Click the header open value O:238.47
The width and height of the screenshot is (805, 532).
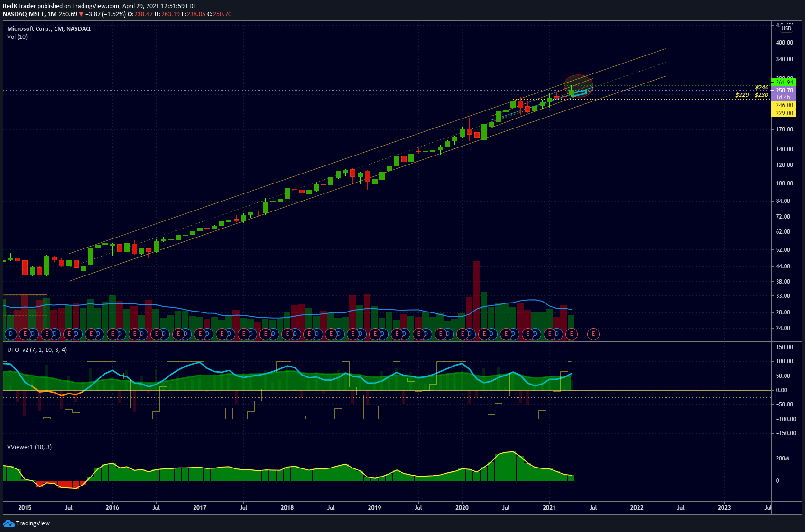coord(141,14)
